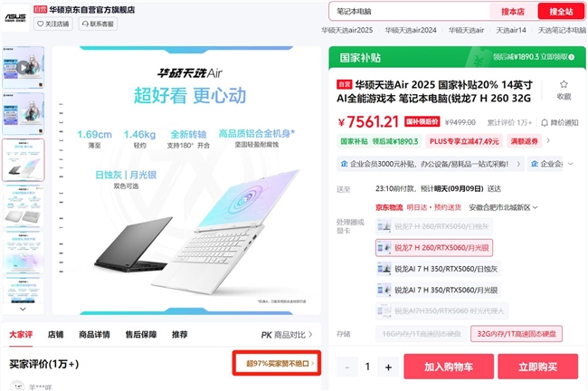Screen dimensions: 588x391
Task: Click the ASUS store logo
Action: [x=15, y=17]
